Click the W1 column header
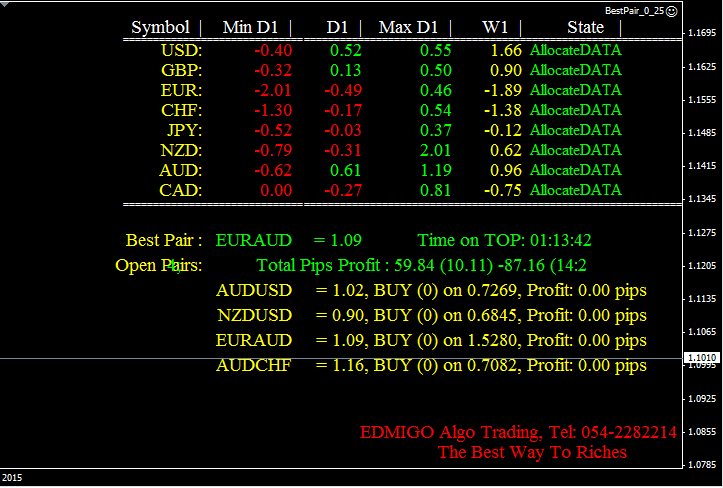 (495, 27)
